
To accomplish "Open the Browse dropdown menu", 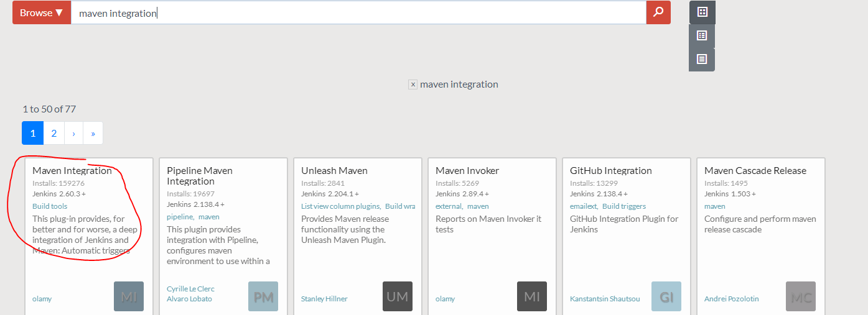I will (42, 12).
